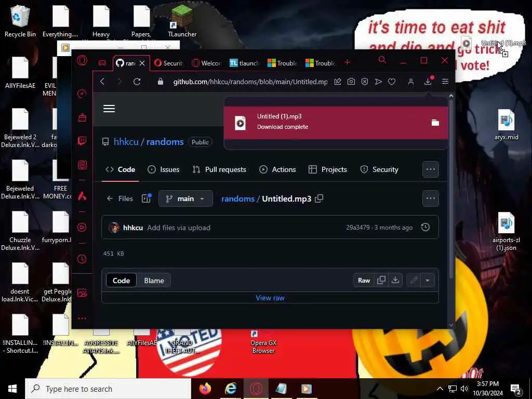The width and height of the screenshot is (532, 399).
Task: Open the profile account icon
Action: click(x=411, y=82)
